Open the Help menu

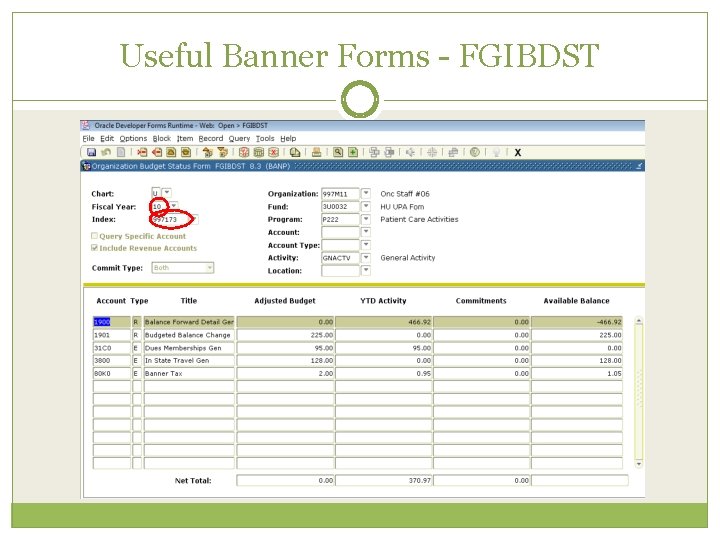click(288, 138)
